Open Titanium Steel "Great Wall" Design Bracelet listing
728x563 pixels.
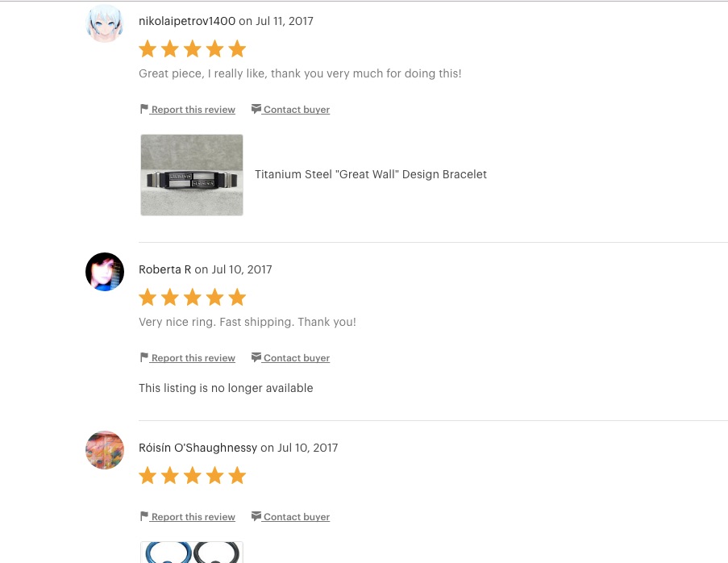(x=371, y=174)
